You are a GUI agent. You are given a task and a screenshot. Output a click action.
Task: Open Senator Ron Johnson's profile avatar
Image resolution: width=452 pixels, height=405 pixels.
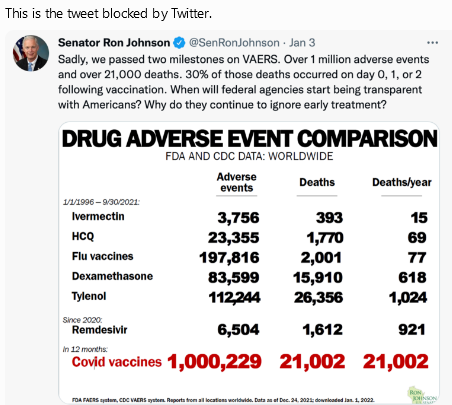[31, 53]
